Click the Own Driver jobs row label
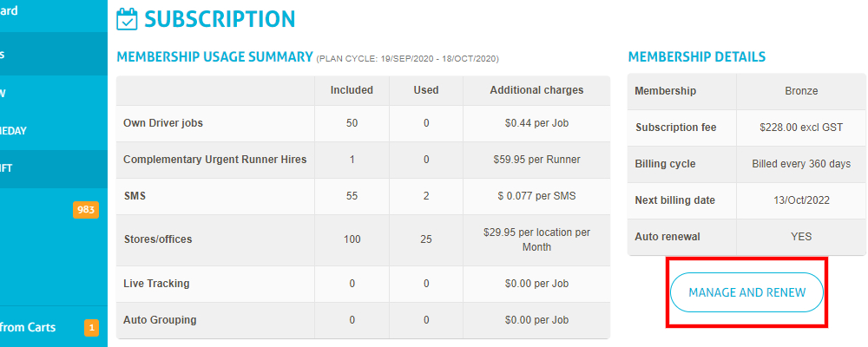This screenshot has width=868, height=347. pos(163,123)
